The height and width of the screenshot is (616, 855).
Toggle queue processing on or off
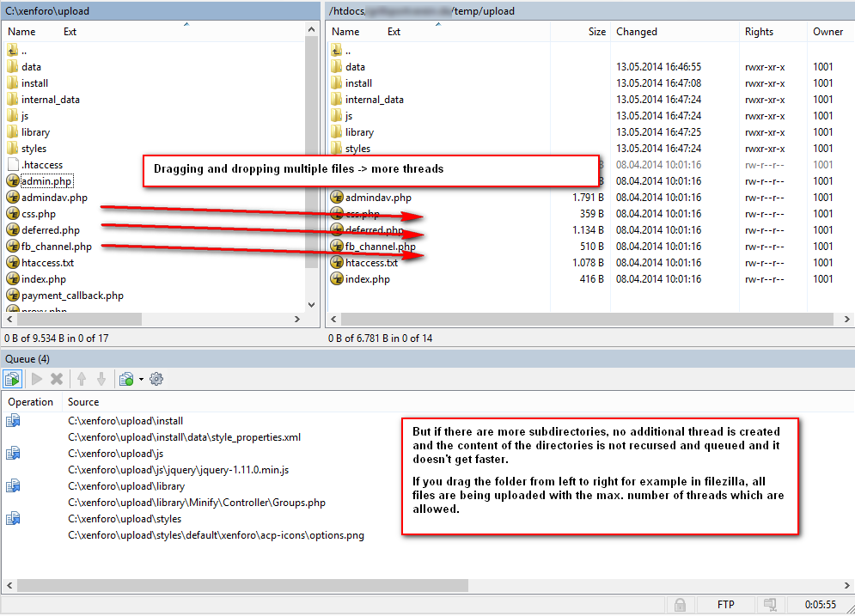(13, 379)
